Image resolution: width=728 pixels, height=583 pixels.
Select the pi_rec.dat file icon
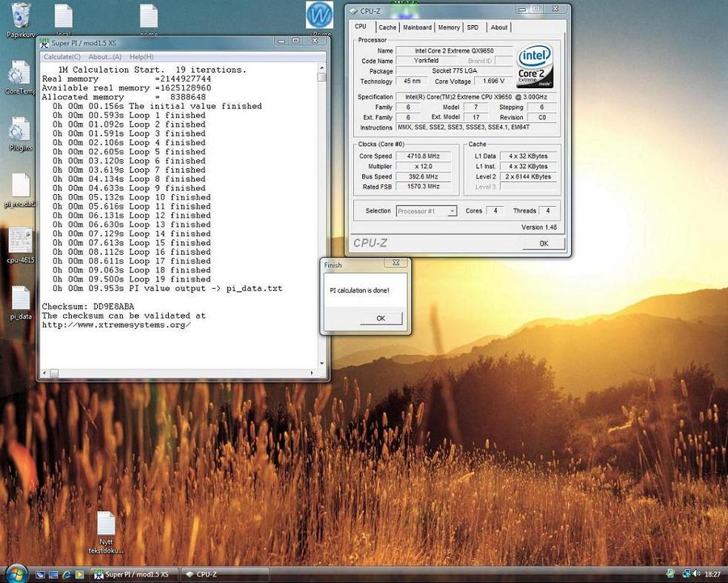coord(21,190)
